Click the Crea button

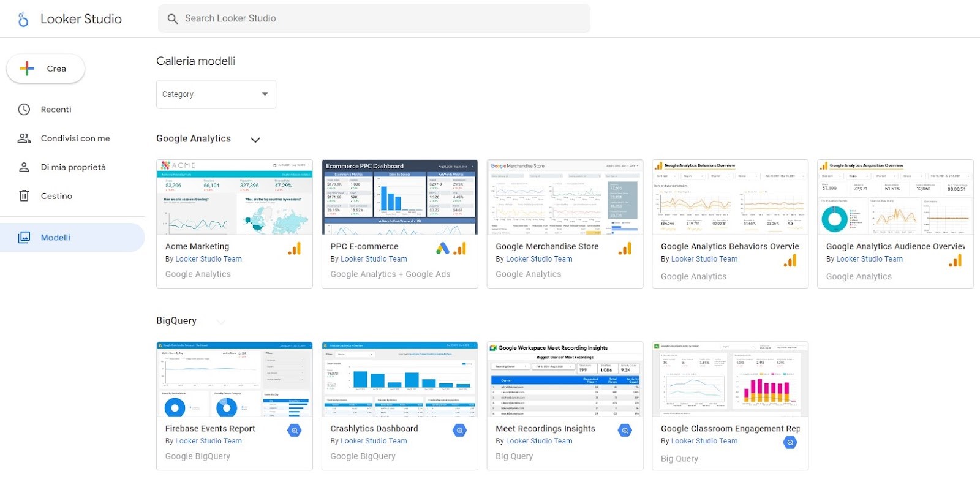pos(45,69)
